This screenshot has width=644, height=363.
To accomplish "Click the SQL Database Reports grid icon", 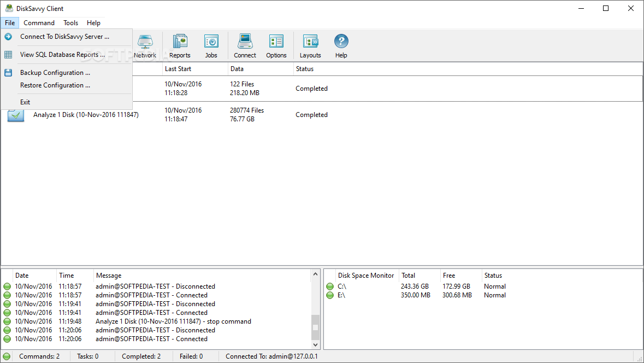I will (8, 55).
